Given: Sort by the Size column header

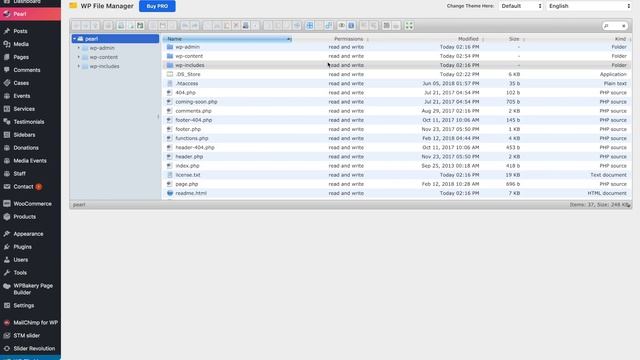Looking at the screenshot, I should pos(514,39).
